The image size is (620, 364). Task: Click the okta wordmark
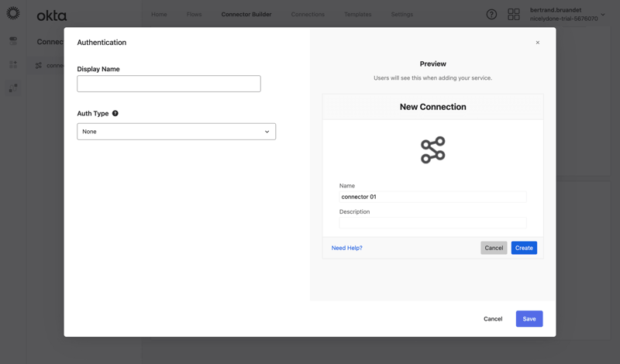point(52,15)
